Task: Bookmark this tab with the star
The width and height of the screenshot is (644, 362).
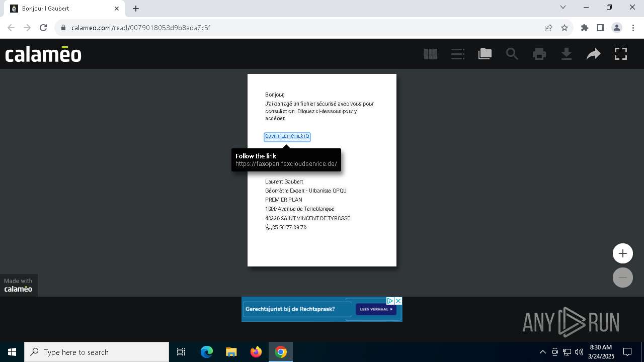Action: click(565, 28)
